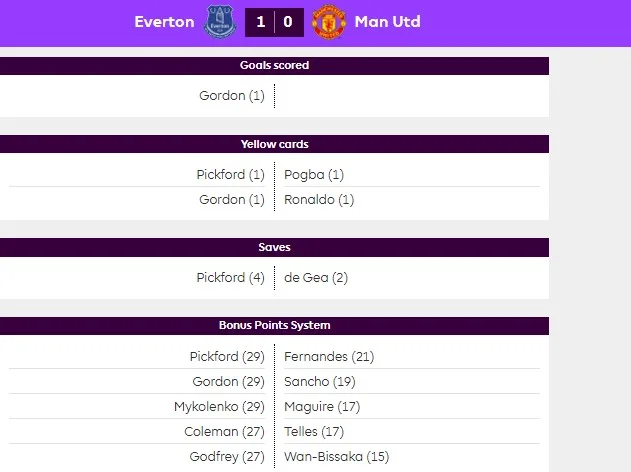This screenshot has height=472, width=631.
Task: Click Wan-Bissaka (15) bonus points entry
Action: pyautogui.click(x=336, y=456)
